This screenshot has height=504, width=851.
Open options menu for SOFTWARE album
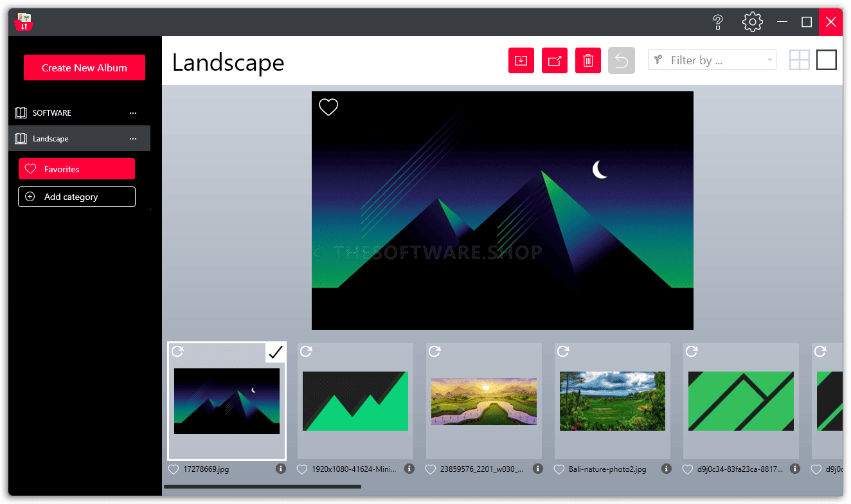tap(133, 113)
